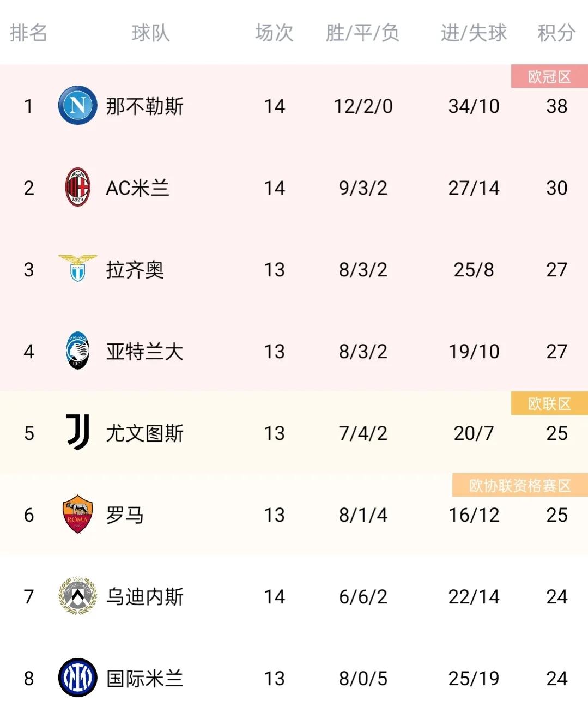
Task: Tap the Lazio eagle crest
Action: 78,268
